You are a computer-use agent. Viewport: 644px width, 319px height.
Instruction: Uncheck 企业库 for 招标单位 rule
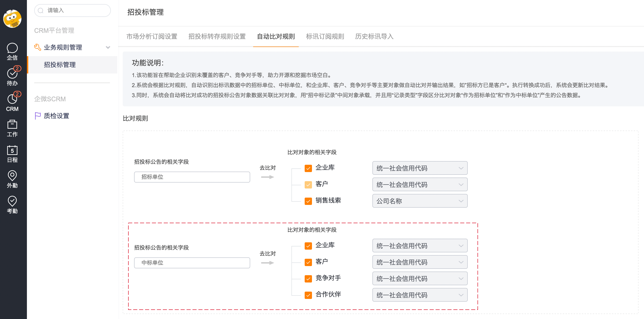[x=308, y=168]
